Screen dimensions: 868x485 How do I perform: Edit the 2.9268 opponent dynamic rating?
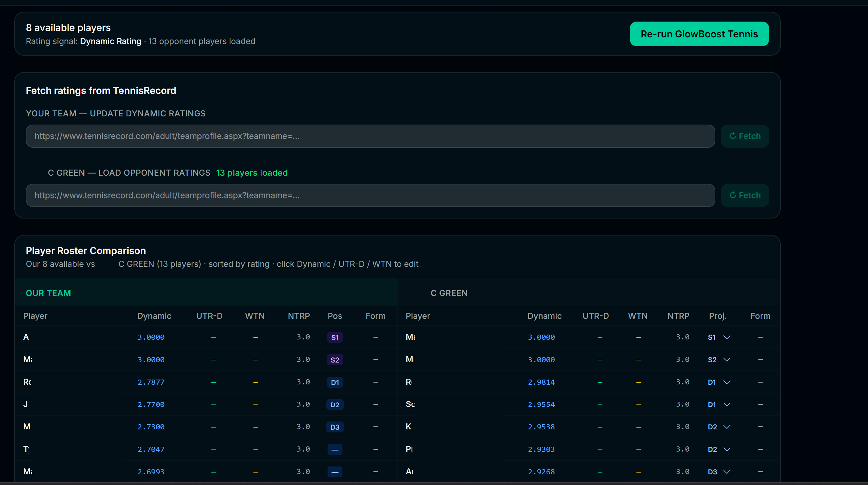(x=541, y=472)
